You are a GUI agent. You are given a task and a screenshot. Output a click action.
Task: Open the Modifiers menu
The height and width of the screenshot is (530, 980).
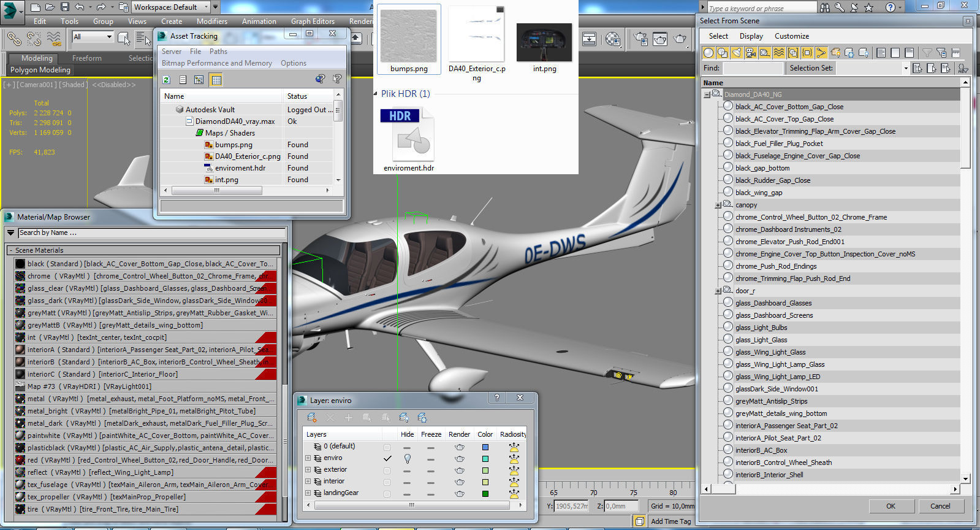pos(212,21)
